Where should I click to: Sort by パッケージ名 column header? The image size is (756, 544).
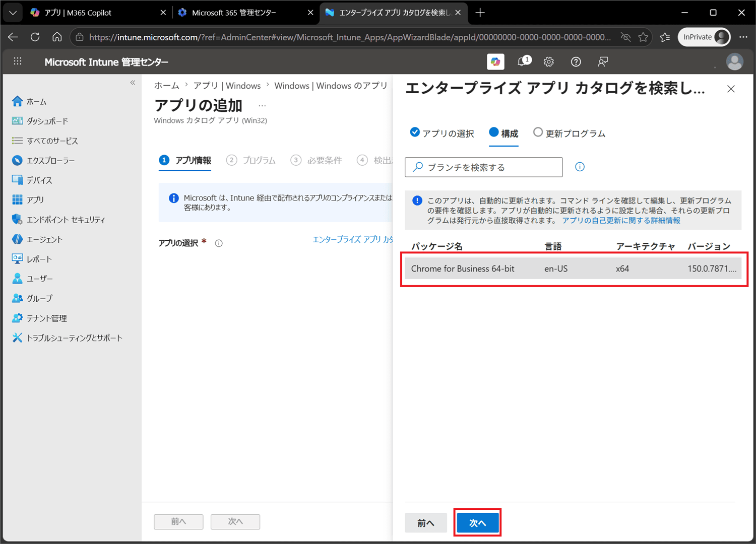(437, 246)
